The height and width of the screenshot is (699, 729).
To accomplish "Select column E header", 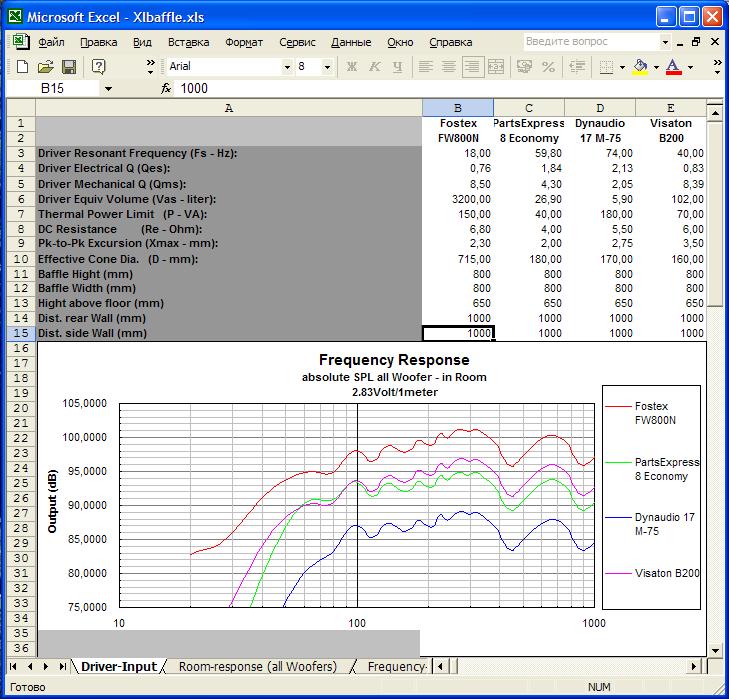I will pos(670,108).
